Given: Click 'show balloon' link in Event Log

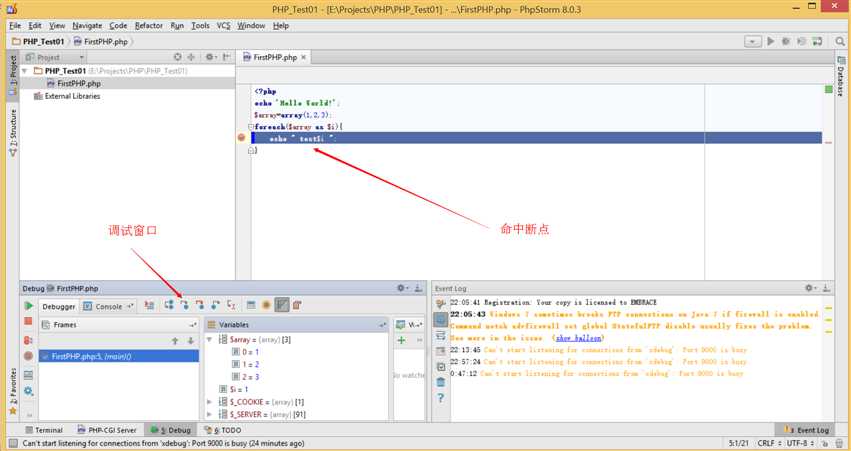Looking at the screenshot, I should (x=579, y=338).
